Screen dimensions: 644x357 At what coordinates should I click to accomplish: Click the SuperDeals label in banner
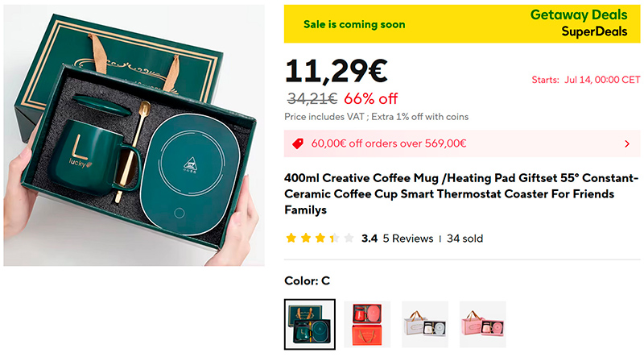594,32
